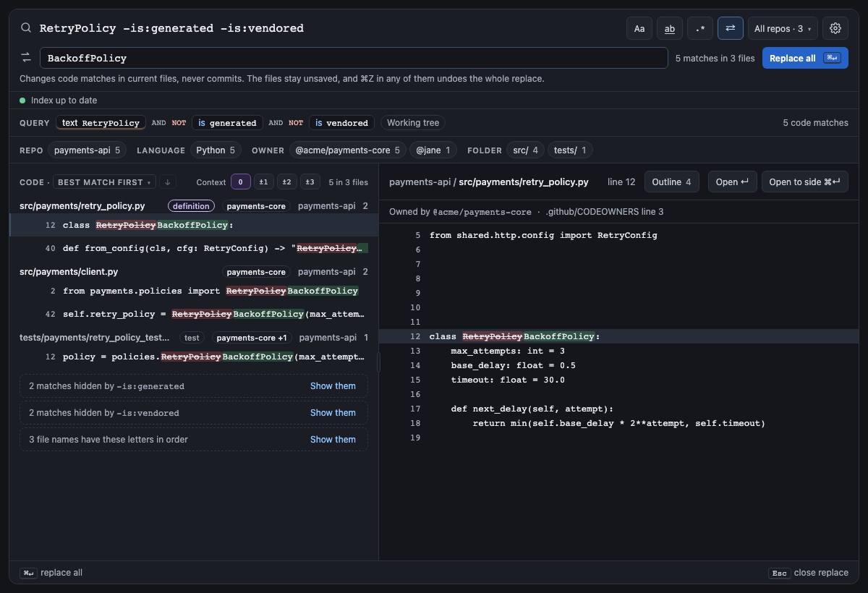This screenshot has height=593, width=868.
Task: Show matches hidden by -is:generated
Action: [x=333, y=386]
